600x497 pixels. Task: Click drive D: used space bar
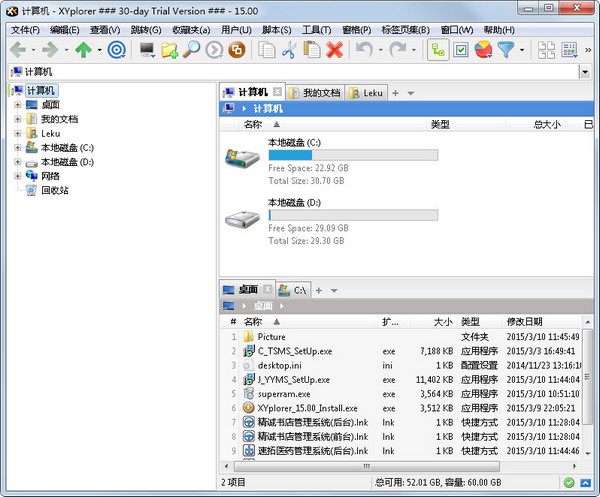point(353,215)
